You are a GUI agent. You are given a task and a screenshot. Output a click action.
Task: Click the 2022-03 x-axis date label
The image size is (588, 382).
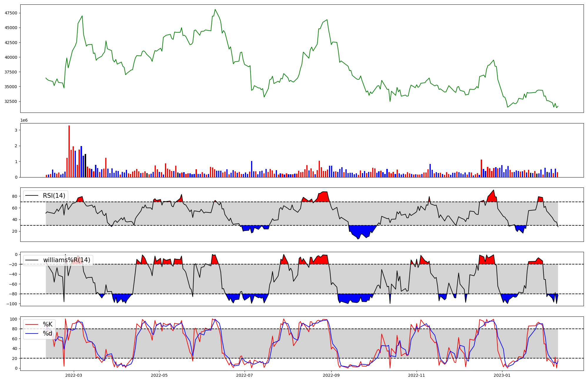pos(74,375)
